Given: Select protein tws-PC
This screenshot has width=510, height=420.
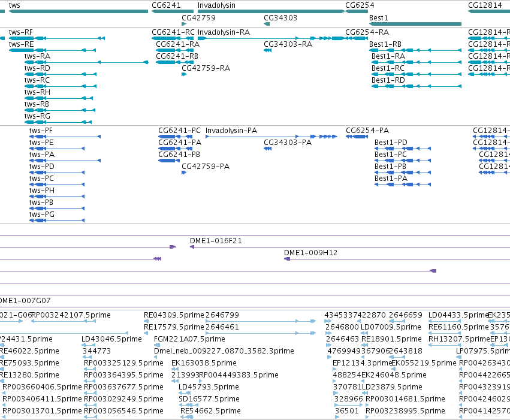Looking at the screenshot, I should [x=41, y=179].
